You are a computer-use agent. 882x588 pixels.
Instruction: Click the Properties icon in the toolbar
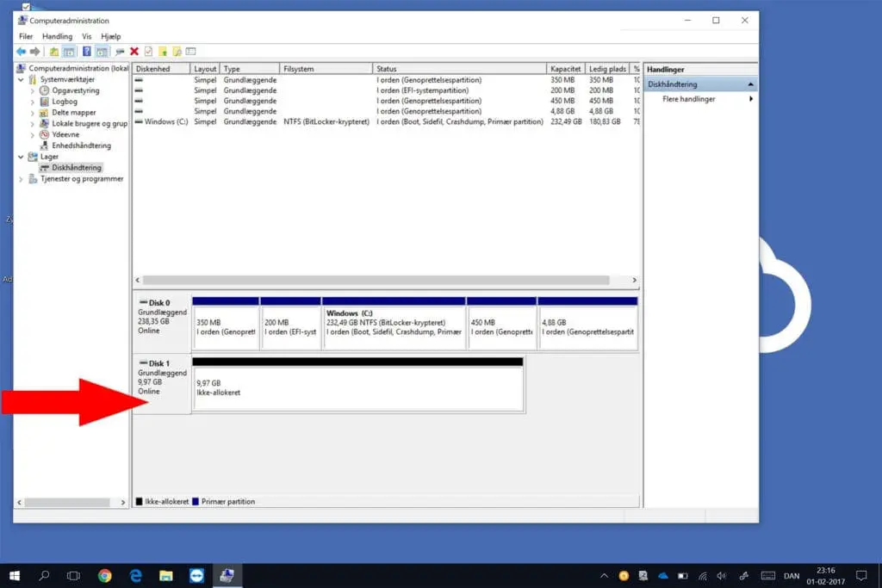point(148,52)
